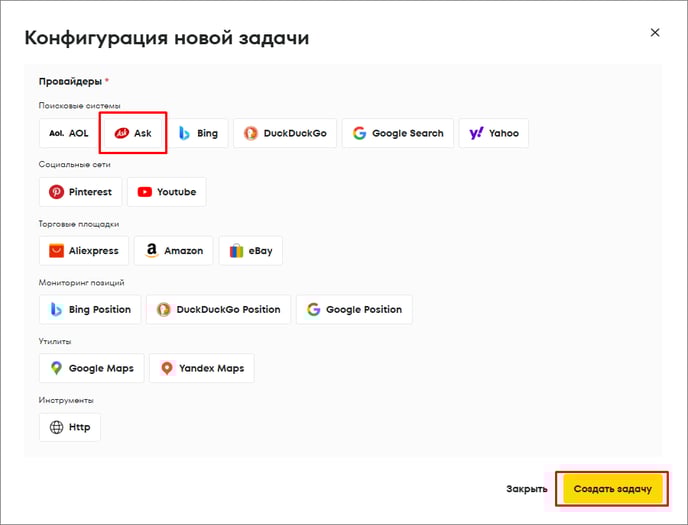
Task: Choose the Yahoo provider
Action: pyautogui.click(x=494, y=133)
